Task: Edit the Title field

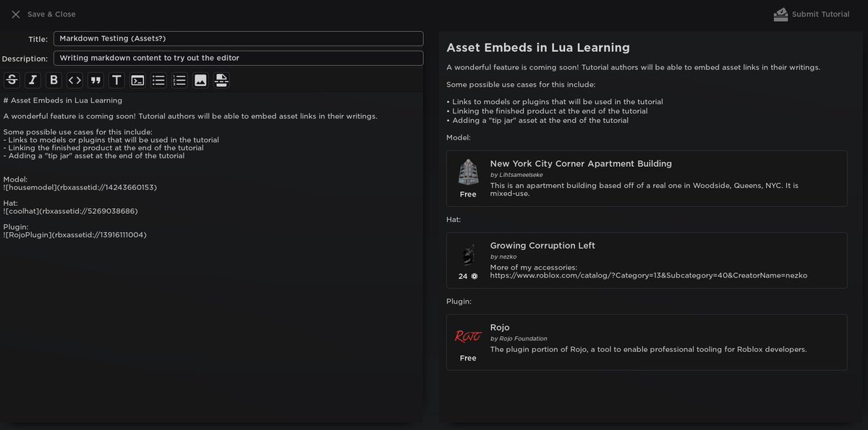Action: [238, 38]
